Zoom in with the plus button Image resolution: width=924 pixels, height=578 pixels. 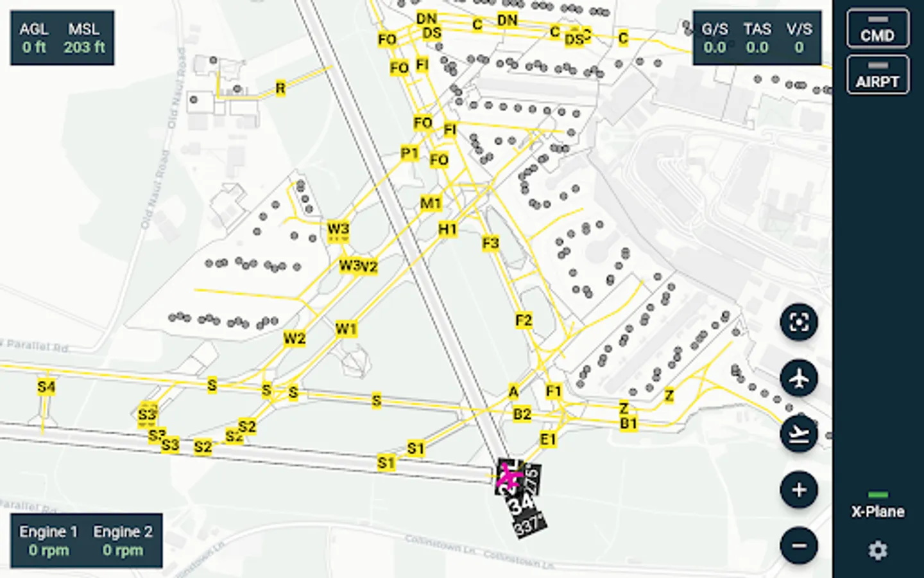tap(799, 490)
